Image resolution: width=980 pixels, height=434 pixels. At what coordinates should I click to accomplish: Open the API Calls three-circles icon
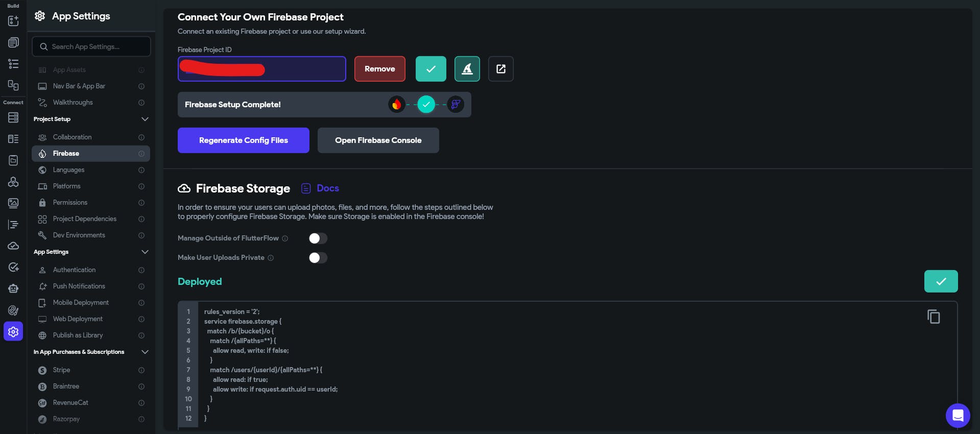tap(13, 182)
